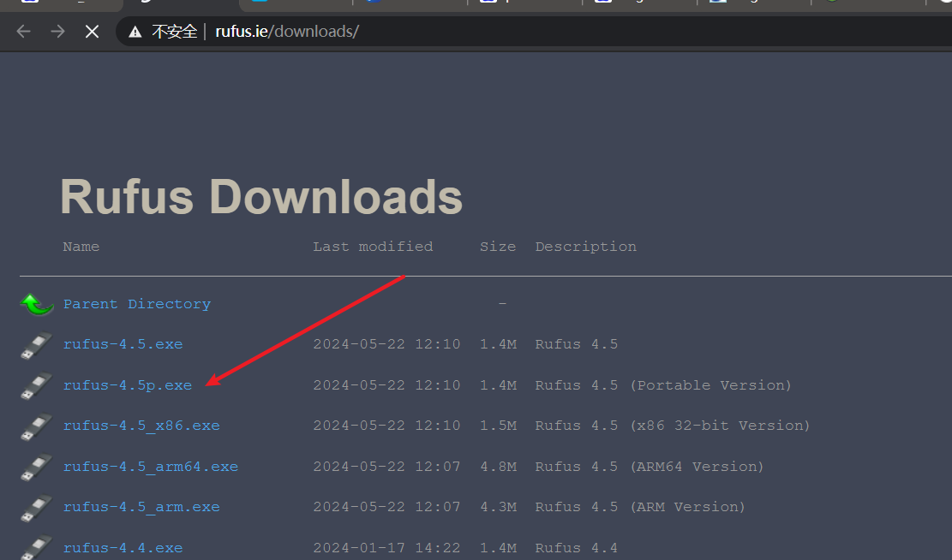Stop page loading with the X button
Image resolution: width=952 pixels, height=560 pixels.
[x=92, y=32]
